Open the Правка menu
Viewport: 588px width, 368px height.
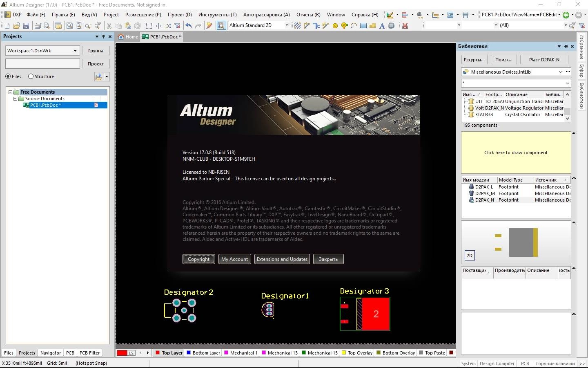[x=63, y=15]
